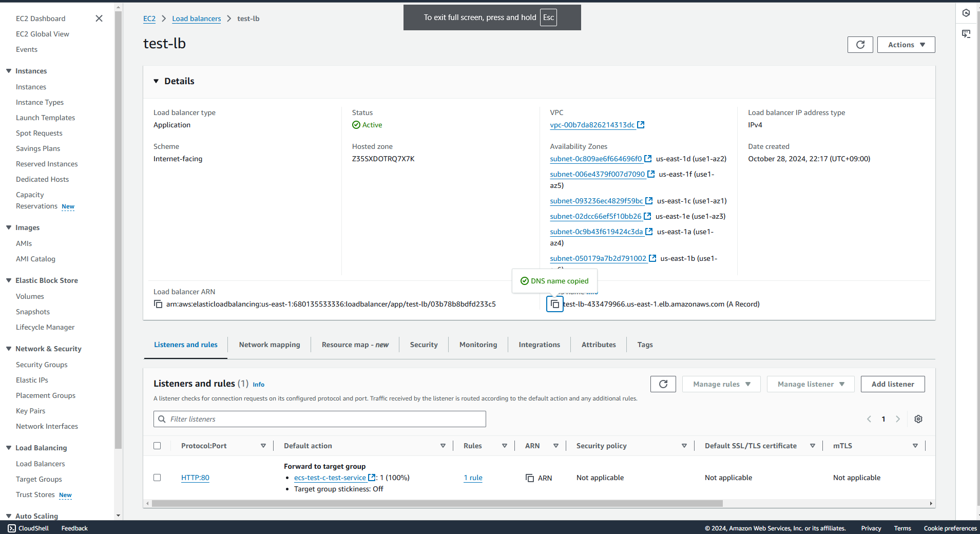Go to EC2 breadcrumb link
This screenshot has height=534, width=980.
coord(149,18)
